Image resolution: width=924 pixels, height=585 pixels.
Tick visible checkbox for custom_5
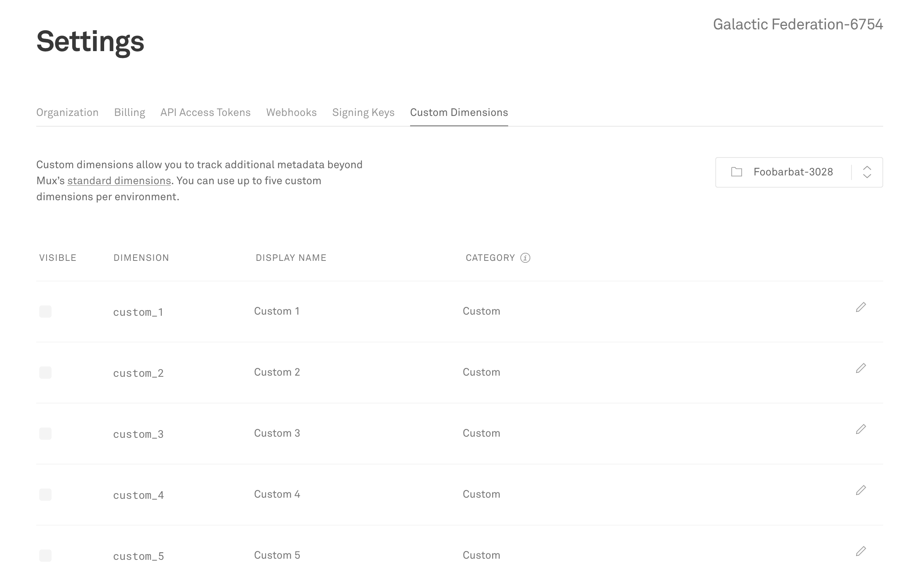click(45, 556)
